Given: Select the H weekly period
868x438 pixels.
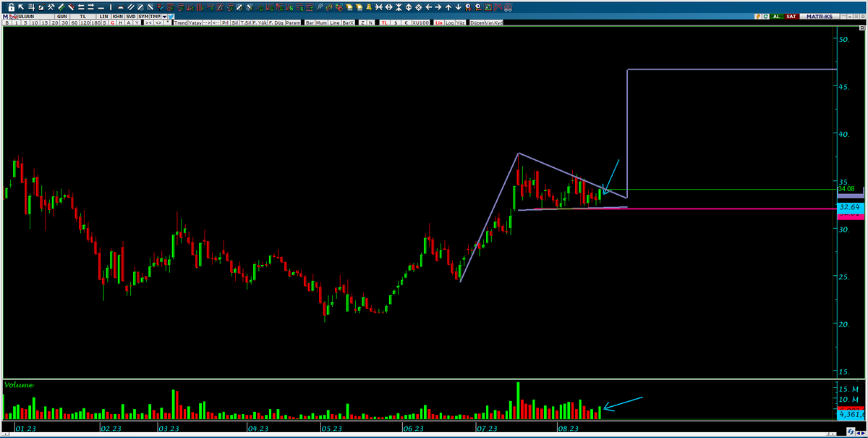Looking at the screenshot, I should (121, 22).
